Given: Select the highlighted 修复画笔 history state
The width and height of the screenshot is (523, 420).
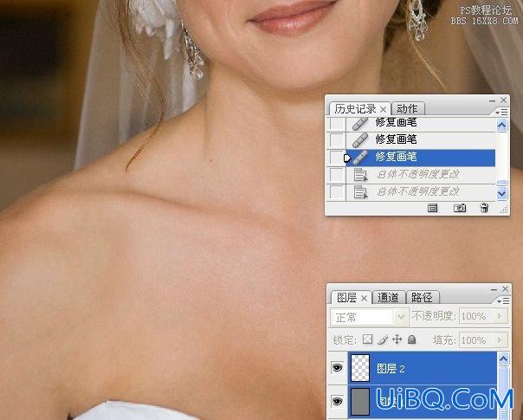Looking at the screenshot, I should click(421, 158).
